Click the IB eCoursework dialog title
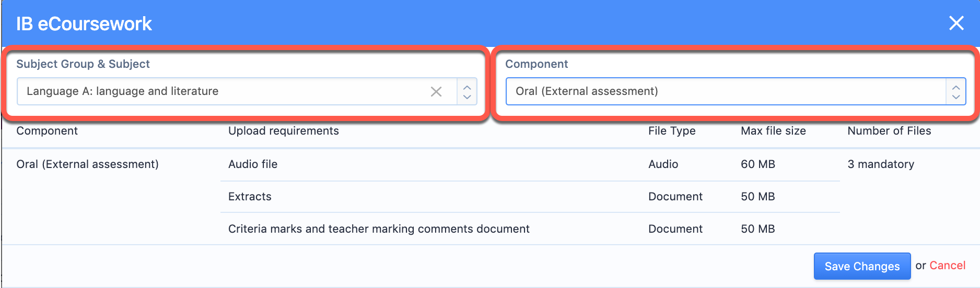 point(84,23)
